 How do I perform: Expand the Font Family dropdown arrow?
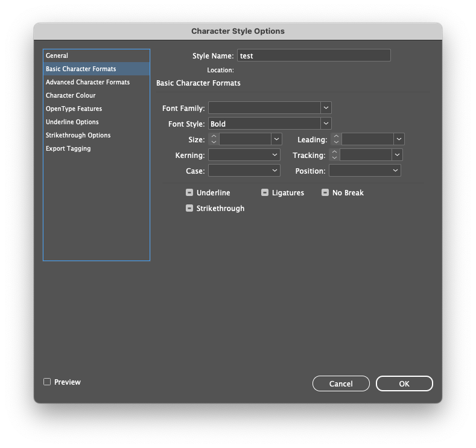pyautogui.click(x=326, y=108)
